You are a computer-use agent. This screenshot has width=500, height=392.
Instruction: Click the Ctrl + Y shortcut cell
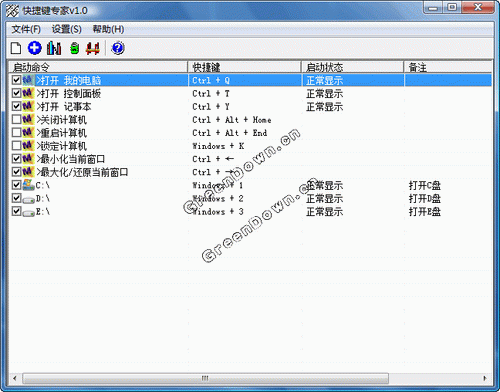pos(211,107)
